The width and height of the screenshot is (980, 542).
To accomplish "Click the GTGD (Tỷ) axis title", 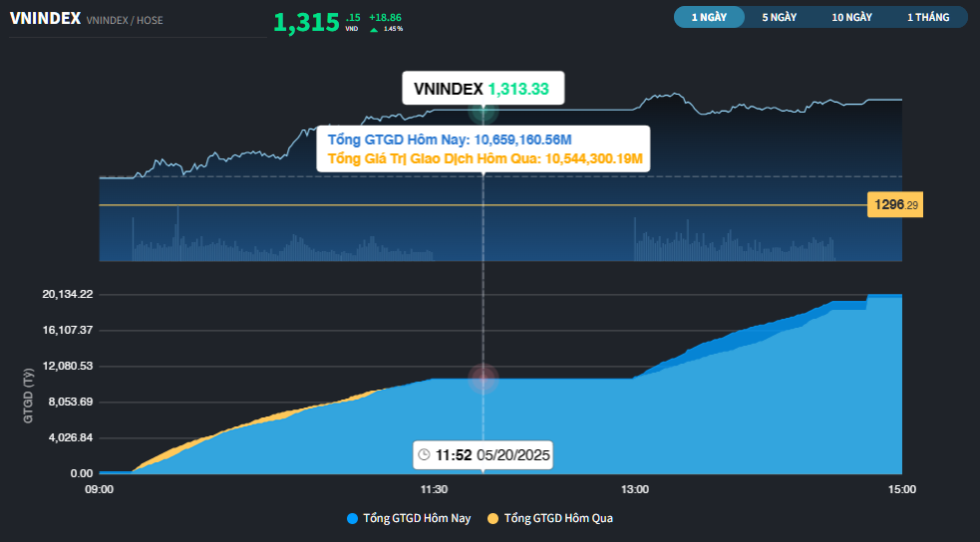I will pos(28,396).
